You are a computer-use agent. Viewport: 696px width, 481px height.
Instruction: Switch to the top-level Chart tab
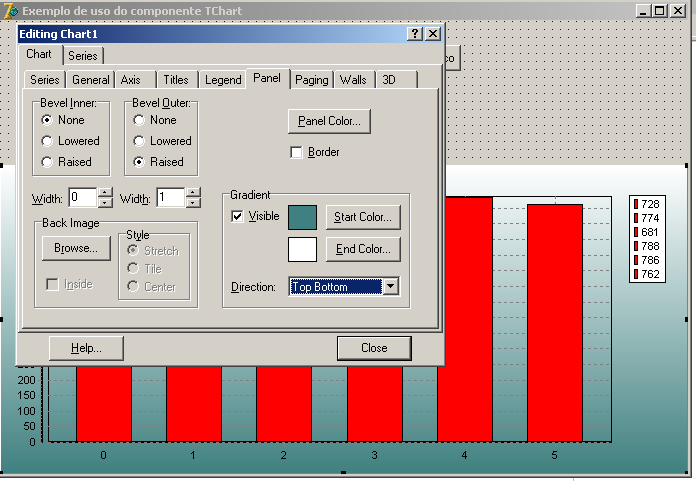point(39,54)
